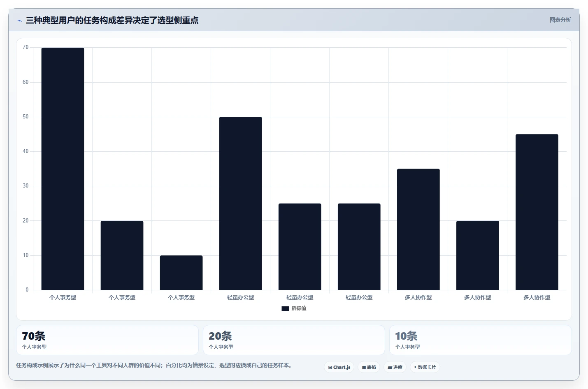Open the 20条 data card
Screen dimensions: 588x389
[x=294, y=340]
